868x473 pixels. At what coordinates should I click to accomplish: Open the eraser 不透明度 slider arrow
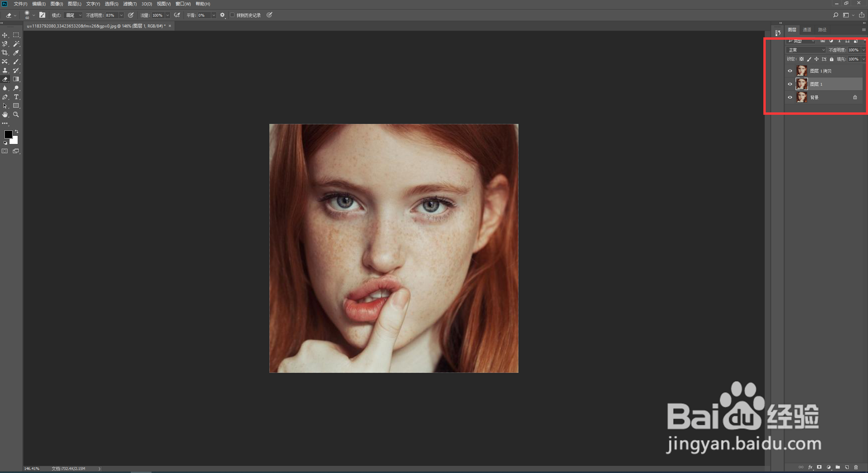121,15
